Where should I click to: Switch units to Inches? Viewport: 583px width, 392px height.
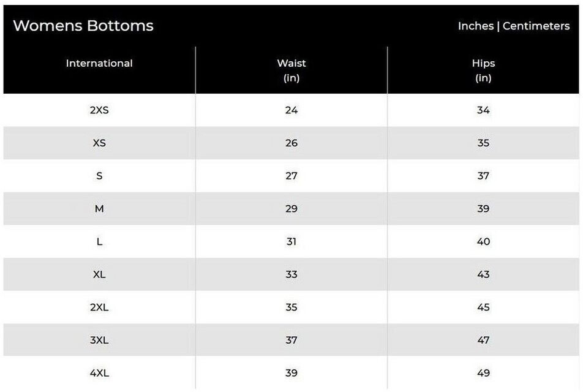tap(476, 26)
